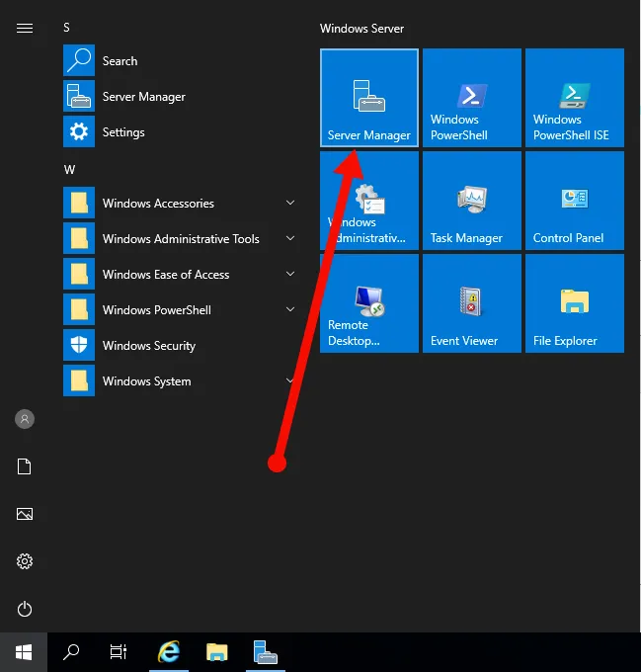Select the Settings app label
Image resolution: width=641 pixels, height=672 pixels.
[123, 132]
